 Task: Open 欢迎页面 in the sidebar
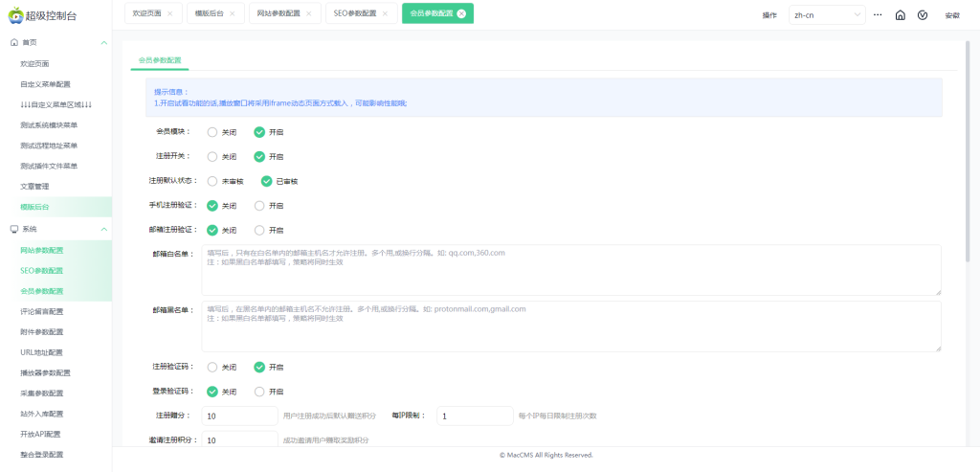coord(56,64)
